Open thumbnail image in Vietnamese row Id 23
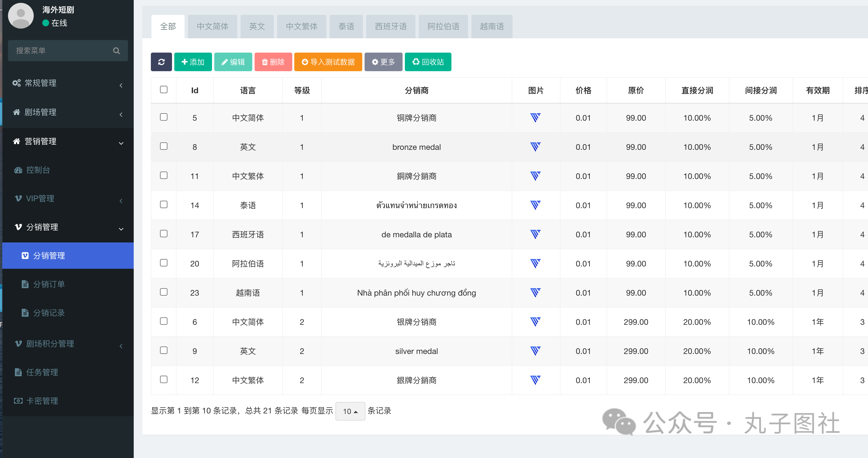The height and width of the screenshot is (458, 868). pyautogui.click(x=535, y=293)
